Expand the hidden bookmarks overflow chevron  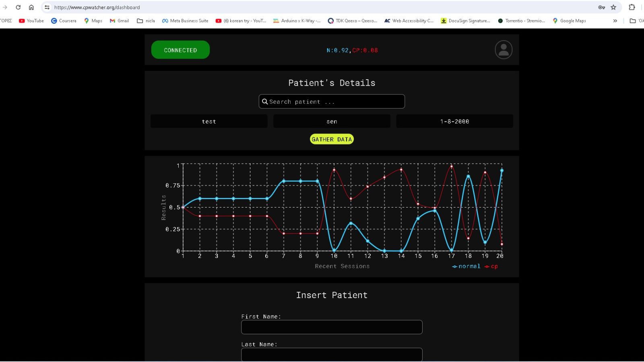click(x=615, y=21)
